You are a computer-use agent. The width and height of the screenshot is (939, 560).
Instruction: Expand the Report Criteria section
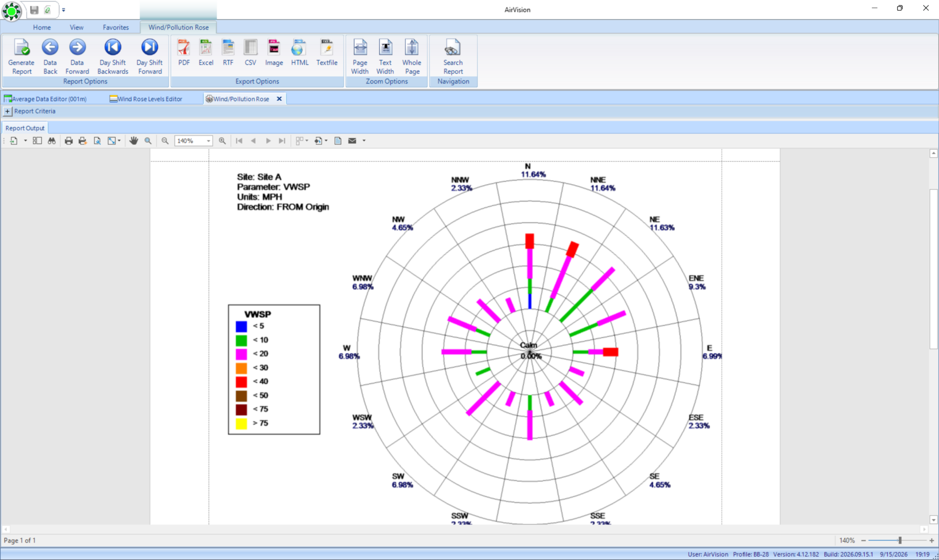coord(7,111)
